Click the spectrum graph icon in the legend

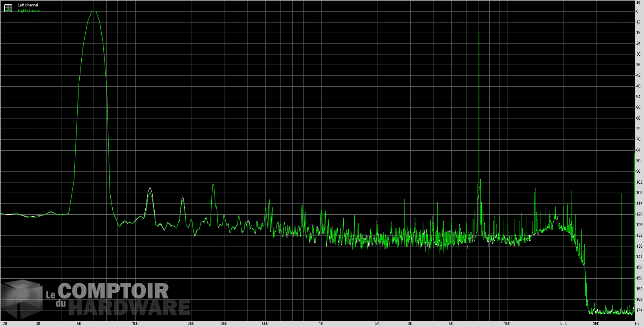[x=8, y=8]
